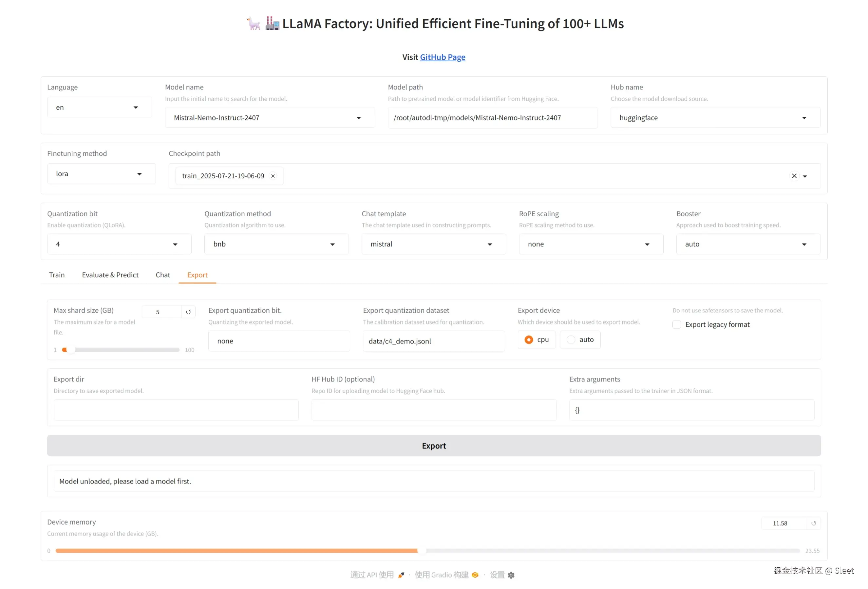Open the Chat template dropdown
The width and height of the screenshot is (868, 589).
click(433, 244)
